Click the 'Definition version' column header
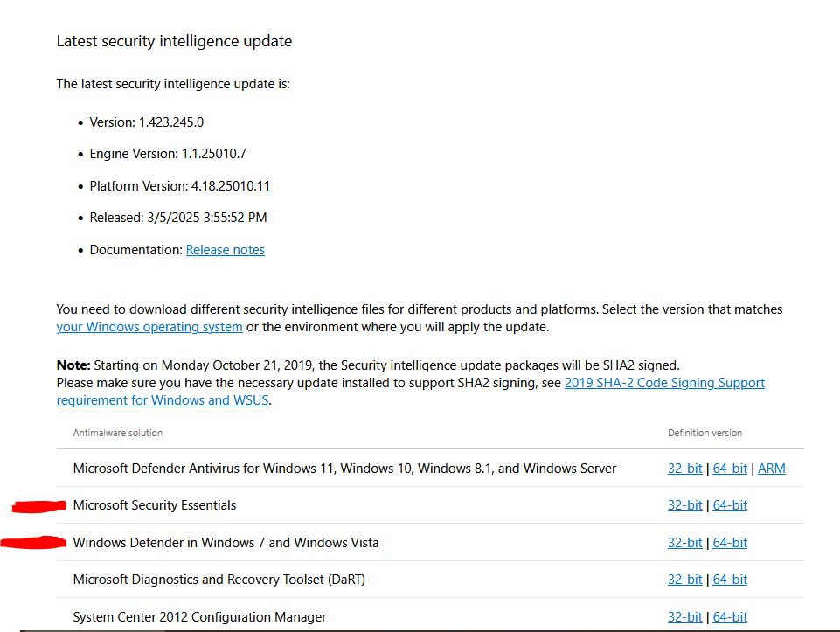Image resolution: width=840 pixels, height=632 pixels. 705,433
